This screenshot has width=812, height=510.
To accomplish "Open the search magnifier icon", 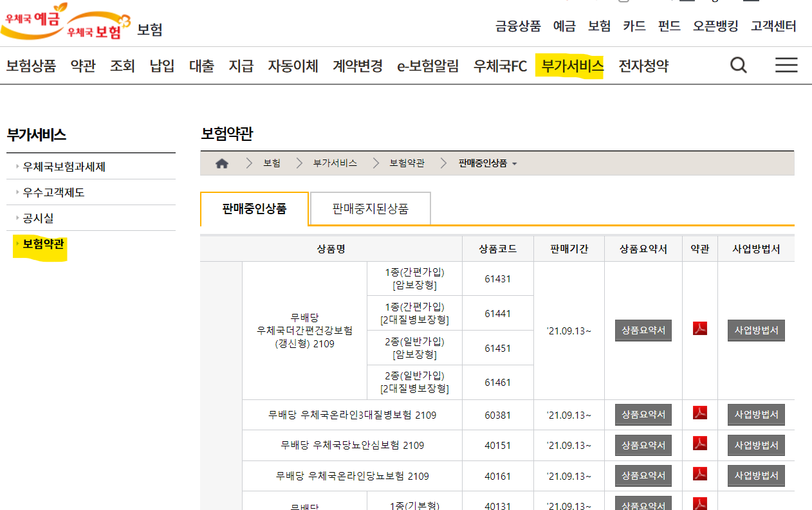I will [x=739, y=65].
